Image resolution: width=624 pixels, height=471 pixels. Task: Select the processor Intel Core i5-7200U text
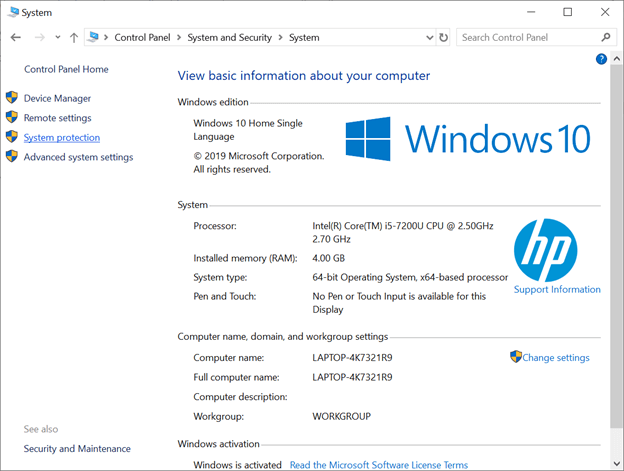(403, 232)
